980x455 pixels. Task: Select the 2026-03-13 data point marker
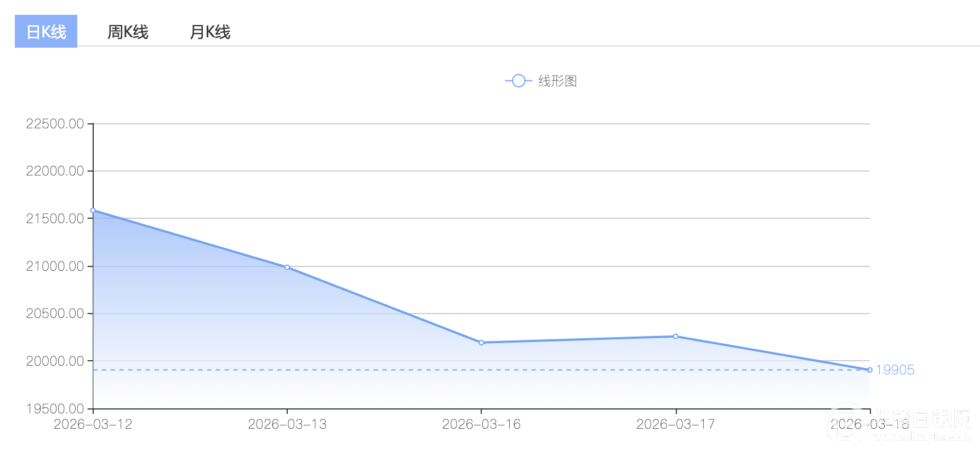pyautogui.click(x=287, y=268)
